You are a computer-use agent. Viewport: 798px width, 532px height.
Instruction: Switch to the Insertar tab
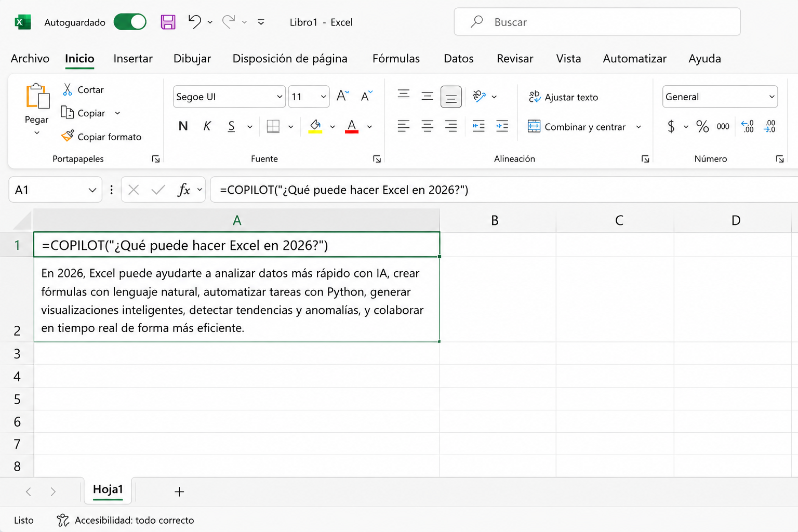(133, 59)
